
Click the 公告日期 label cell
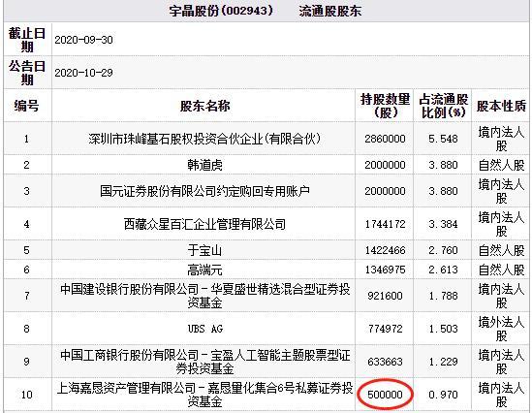[27, 73]
